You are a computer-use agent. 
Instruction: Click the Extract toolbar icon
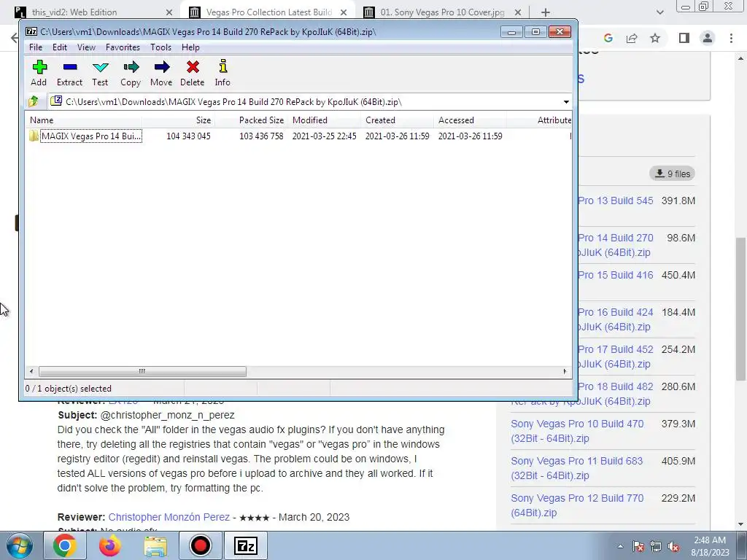(69, 73)
